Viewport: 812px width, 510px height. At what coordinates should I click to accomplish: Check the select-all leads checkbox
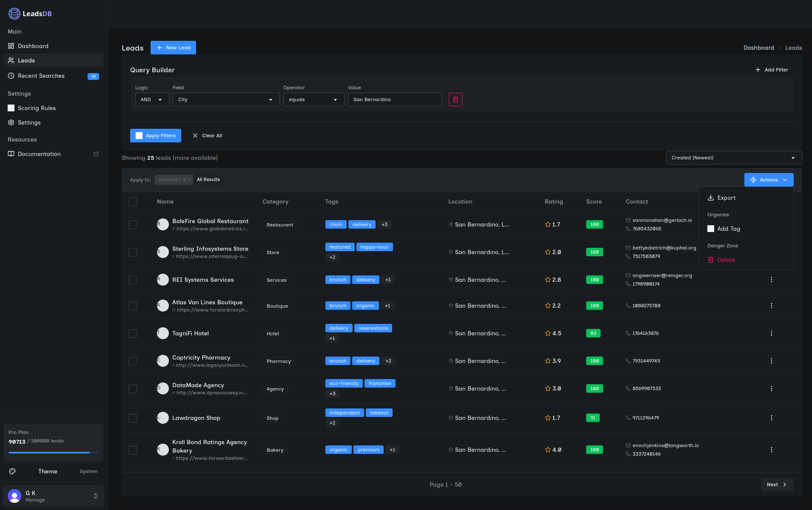(132, 202)
